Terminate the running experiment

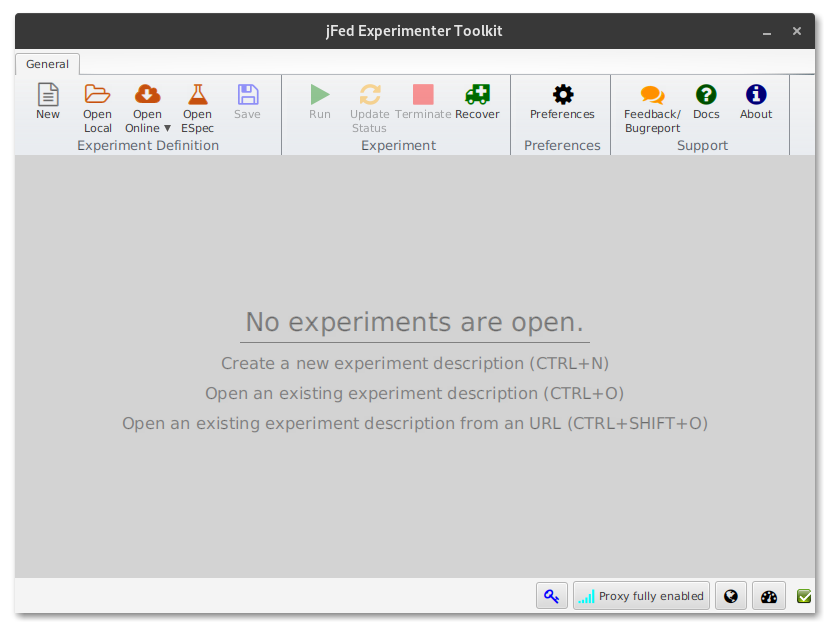[423, 101]
